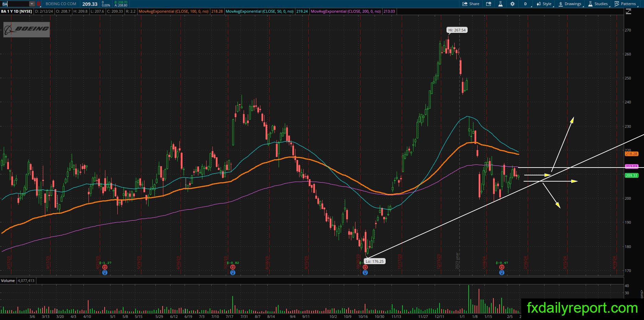Viewport: 644px width, 320px height.
Task: Click the BOEING CO COM company name
Action: tap(61, 4)
